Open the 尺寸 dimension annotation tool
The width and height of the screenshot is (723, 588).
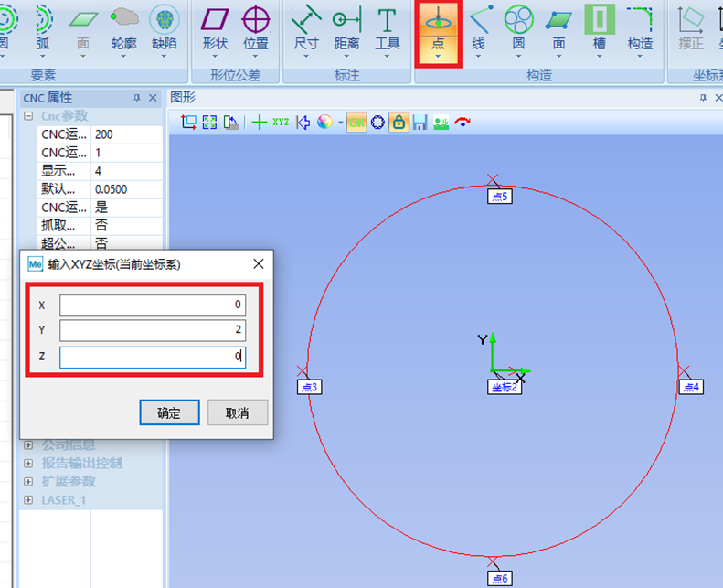tap(306, 26)
